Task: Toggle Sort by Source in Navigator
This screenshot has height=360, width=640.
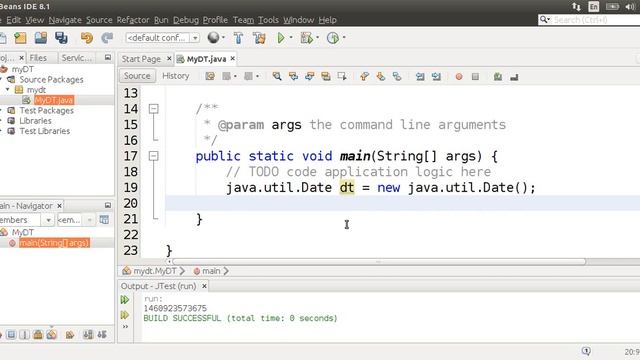Action: click(x=102, y=335)
